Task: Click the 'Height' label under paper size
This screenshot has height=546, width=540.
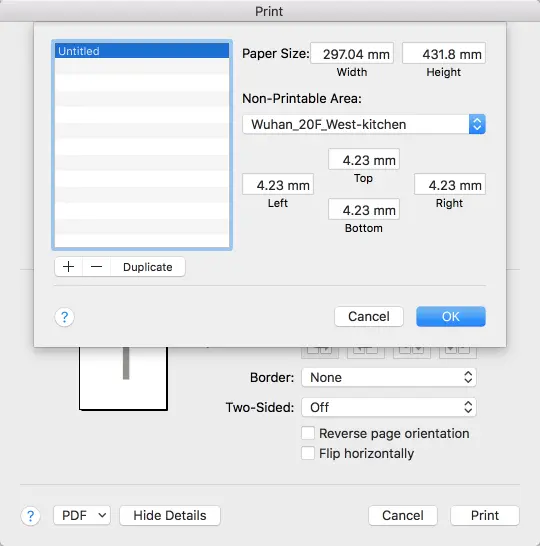Action: [x=444, y=72]
